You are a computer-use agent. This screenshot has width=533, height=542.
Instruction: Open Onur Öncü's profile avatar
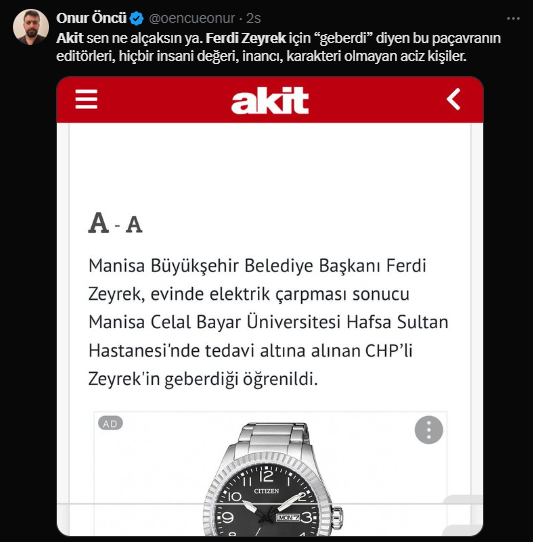31,27
